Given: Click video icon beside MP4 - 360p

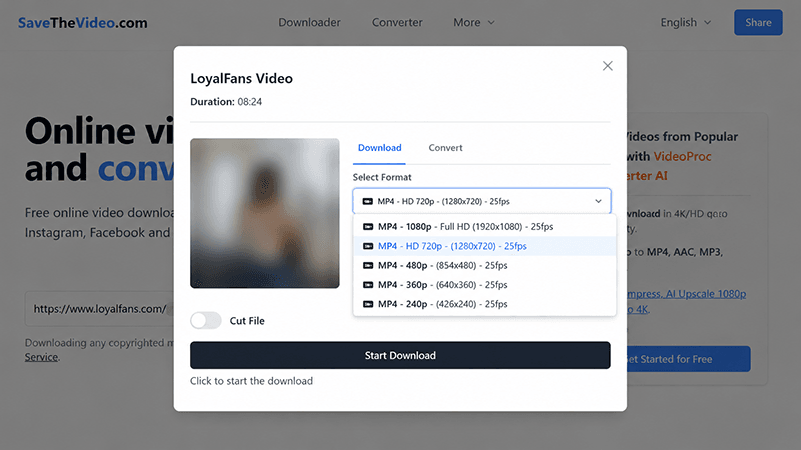Looking at the screenshot, I should point(368,285).
